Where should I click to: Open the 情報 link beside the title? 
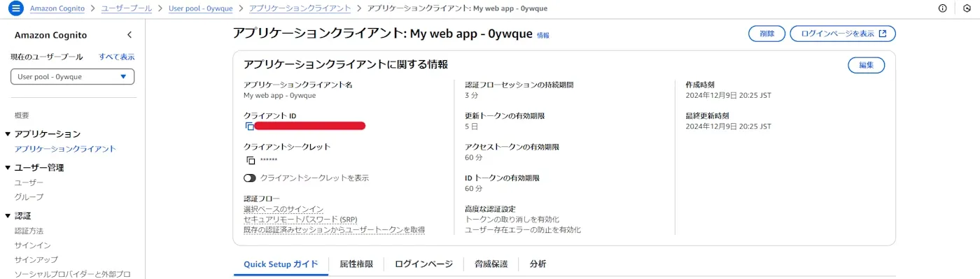[x=543, y=35]
